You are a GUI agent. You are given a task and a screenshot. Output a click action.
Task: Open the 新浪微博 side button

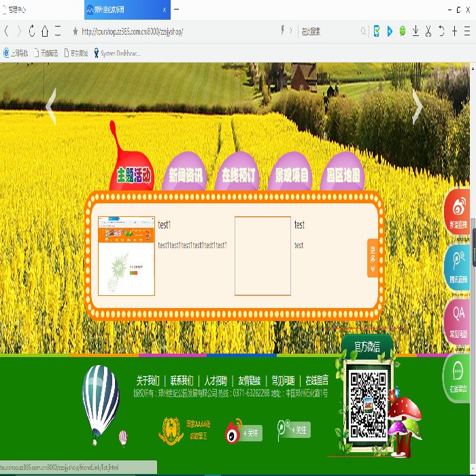tap(458, 211)
